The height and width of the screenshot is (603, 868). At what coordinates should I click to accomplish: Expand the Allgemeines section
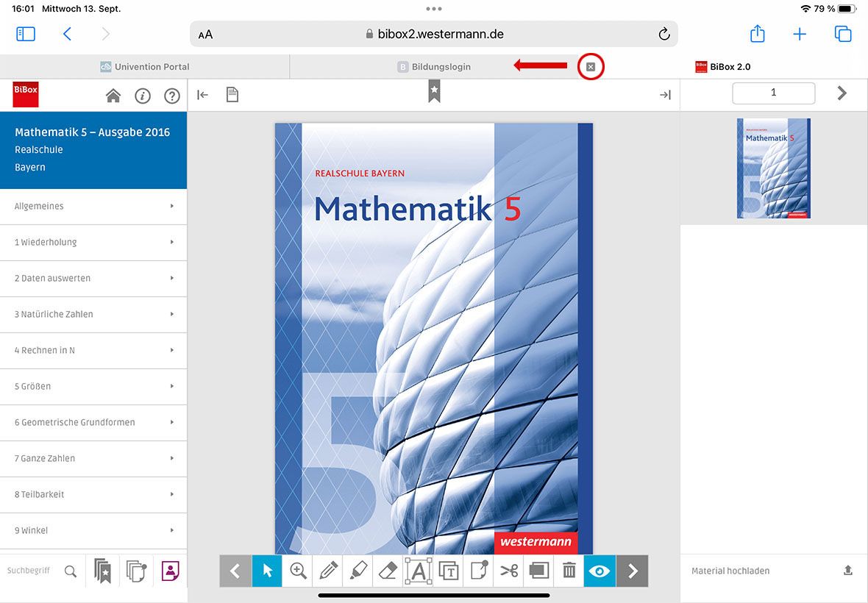pos(93,207)
